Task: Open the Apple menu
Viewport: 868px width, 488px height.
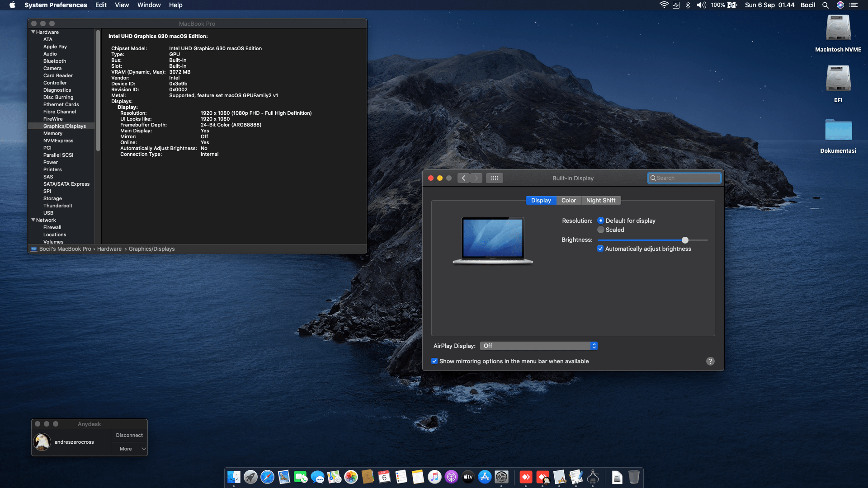Action: click(x=12, y=5)
